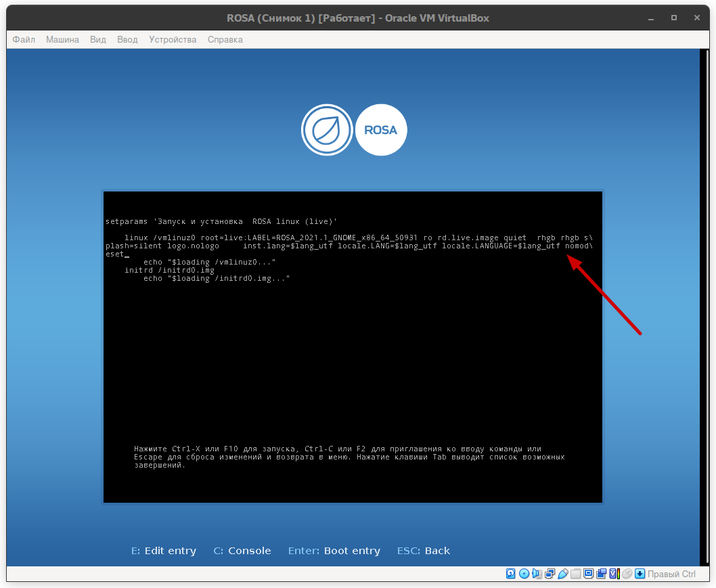Click the recording status icon
The height and width of the screenshot is (588, 716).
(x=602, y=573)
